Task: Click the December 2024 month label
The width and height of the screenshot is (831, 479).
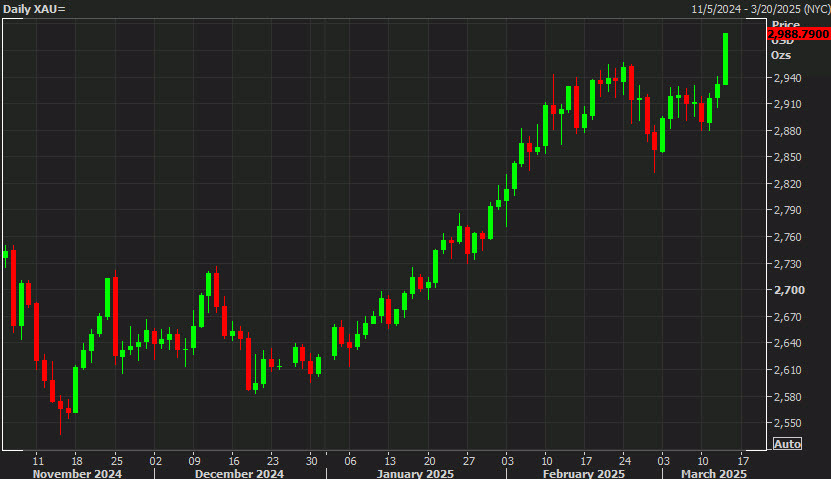Action: 239,473
